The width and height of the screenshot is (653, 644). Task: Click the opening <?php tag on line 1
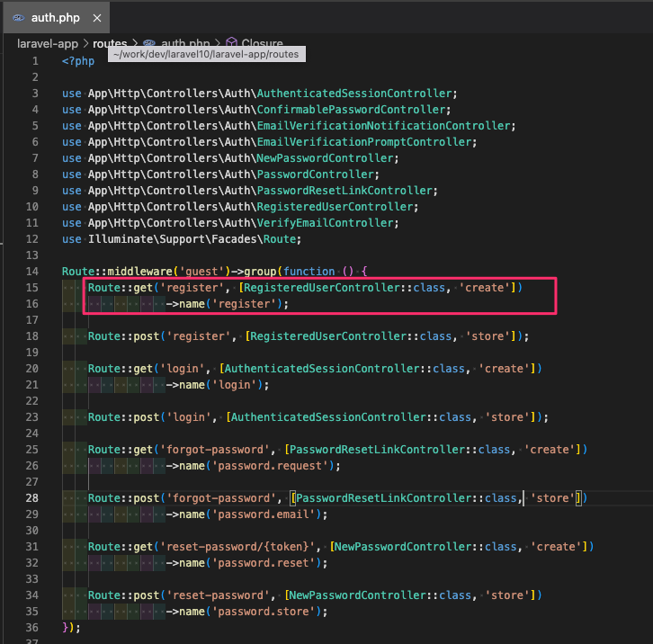(x=77, y=61)
